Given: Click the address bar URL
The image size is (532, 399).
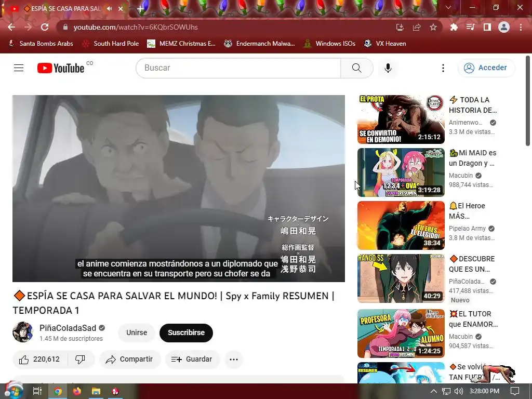Looking at the screenshot, I should click(136, 27).
